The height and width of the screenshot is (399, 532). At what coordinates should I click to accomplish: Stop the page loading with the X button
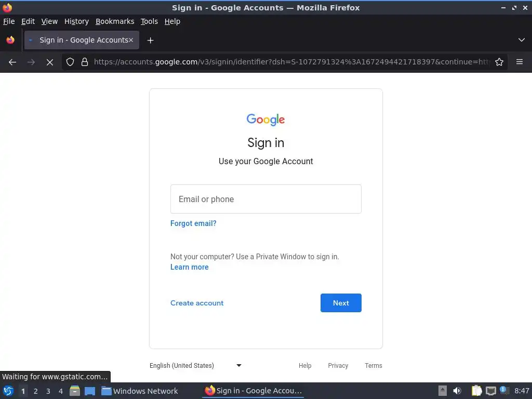(x=50, y=62)
